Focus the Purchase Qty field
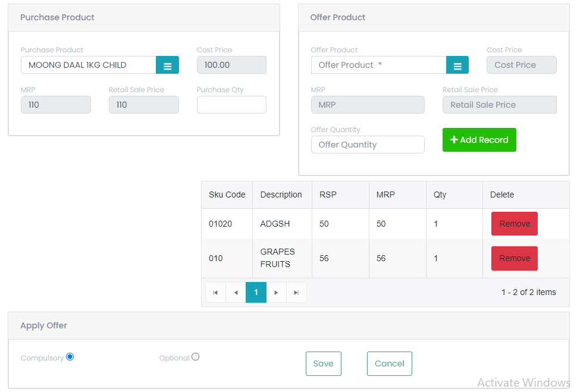The height and width of the screenshot is (392, 580). (x=231, y=105)
